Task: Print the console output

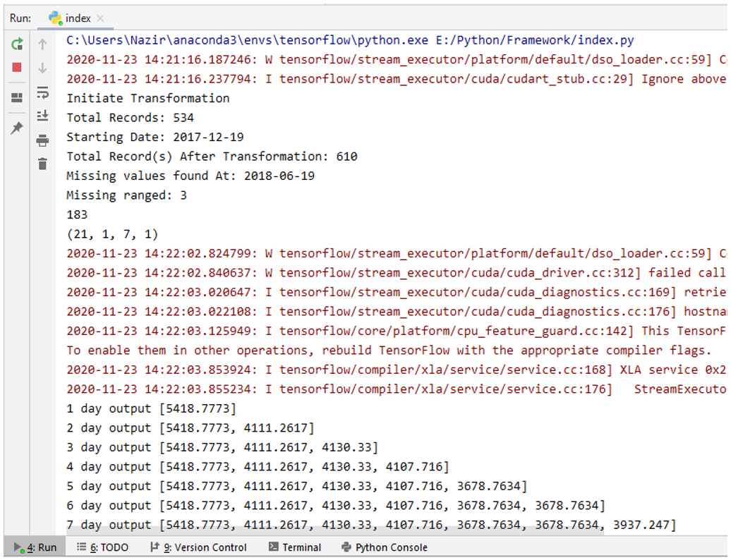Action: tap(42, 140)
